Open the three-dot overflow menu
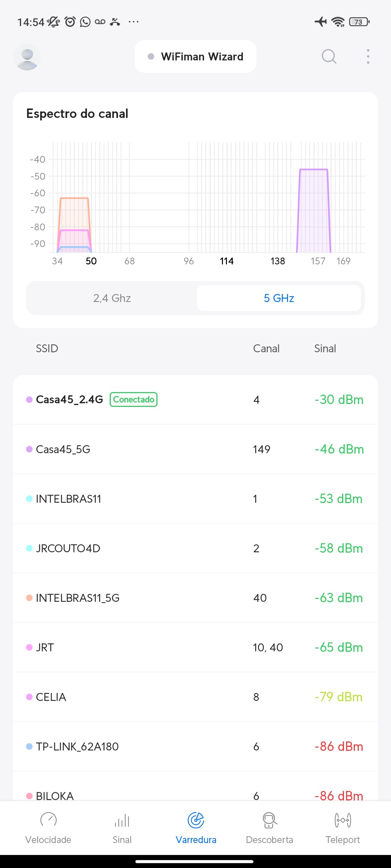 click(368, 57)
